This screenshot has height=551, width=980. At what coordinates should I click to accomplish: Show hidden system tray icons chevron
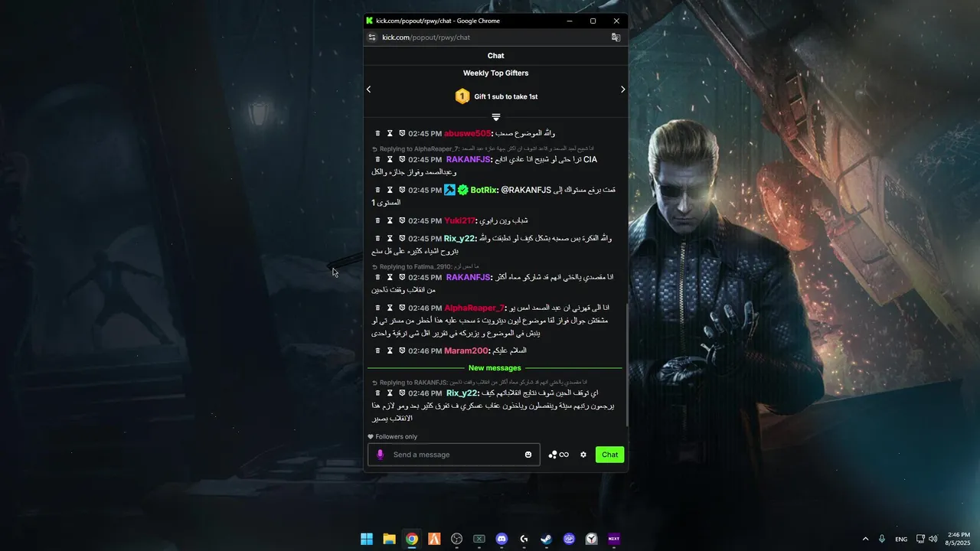tap(866, 539)
